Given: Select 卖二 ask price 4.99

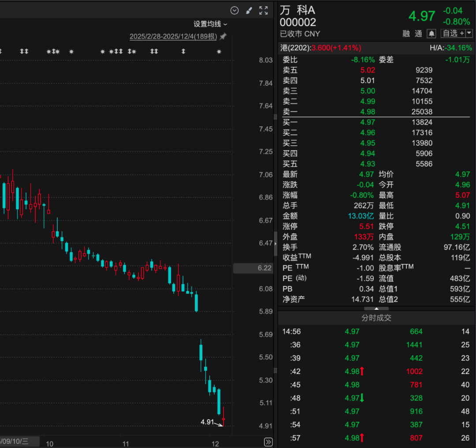Looking at the screenshot, I should coord(368,101).
